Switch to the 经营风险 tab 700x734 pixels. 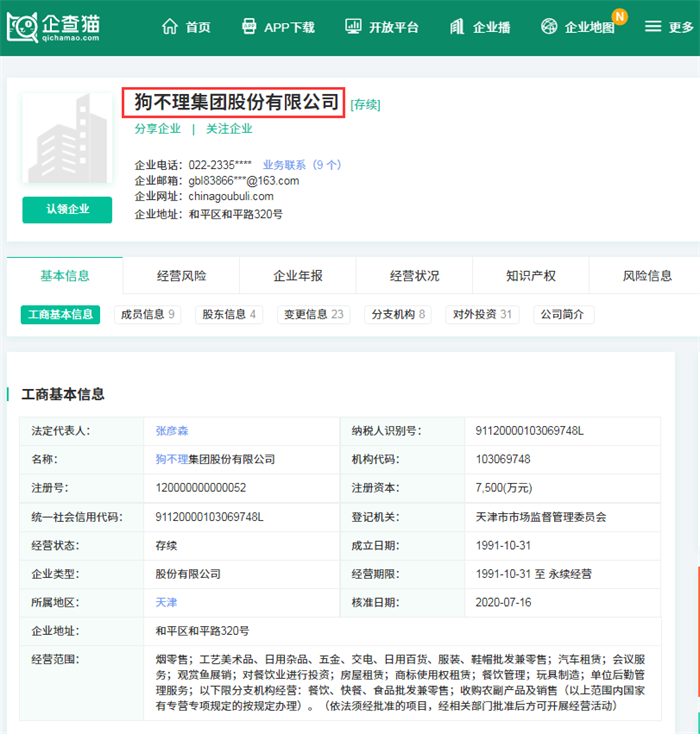(x=181, y=275)
